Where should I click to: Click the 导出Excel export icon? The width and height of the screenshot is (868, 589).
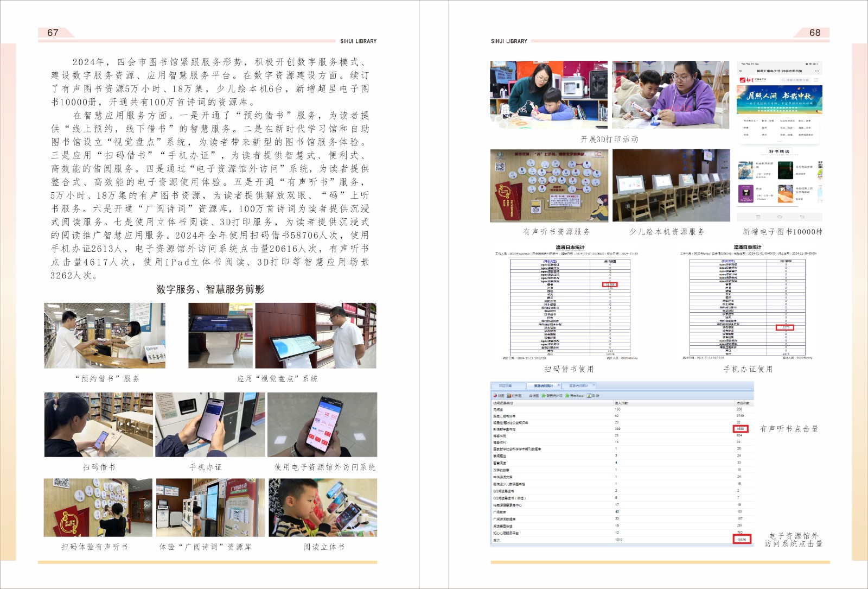click(567, 396)
